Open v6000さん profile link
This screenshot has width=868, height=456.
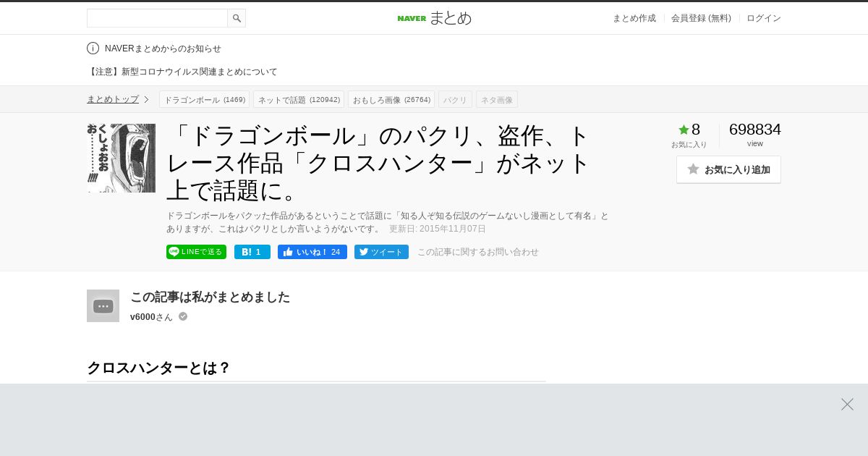click(151, 317)
